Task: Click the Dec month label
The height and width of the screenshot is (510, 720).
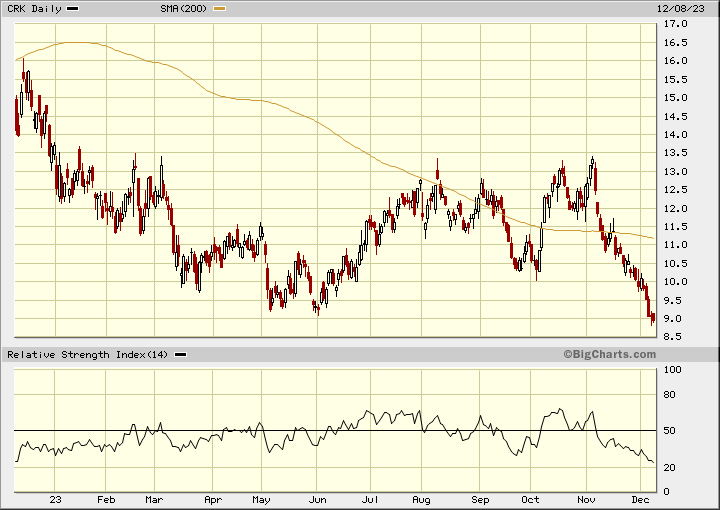Action: 641,499
